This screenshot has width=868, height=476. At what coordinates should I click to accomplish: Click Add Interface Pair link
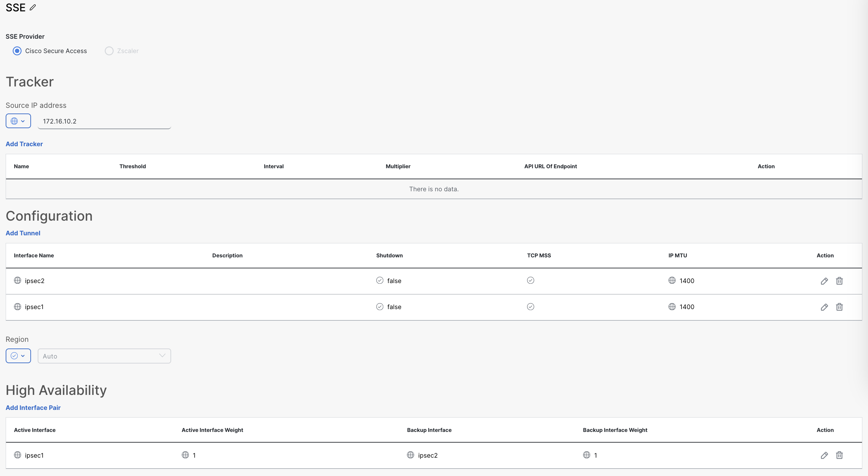pos(33,408)
